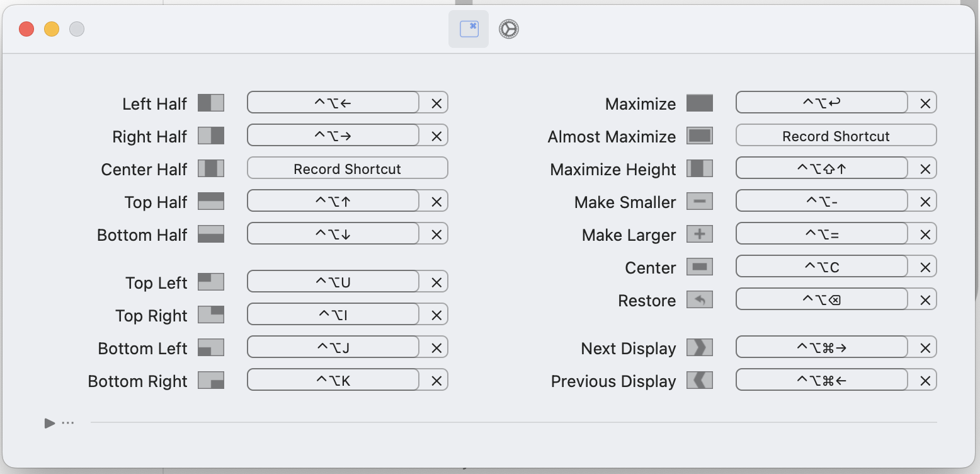Viewport: 980px width, 474px height.
Task: Click the Make Smaller minus icon
Action: pos(700,201)
